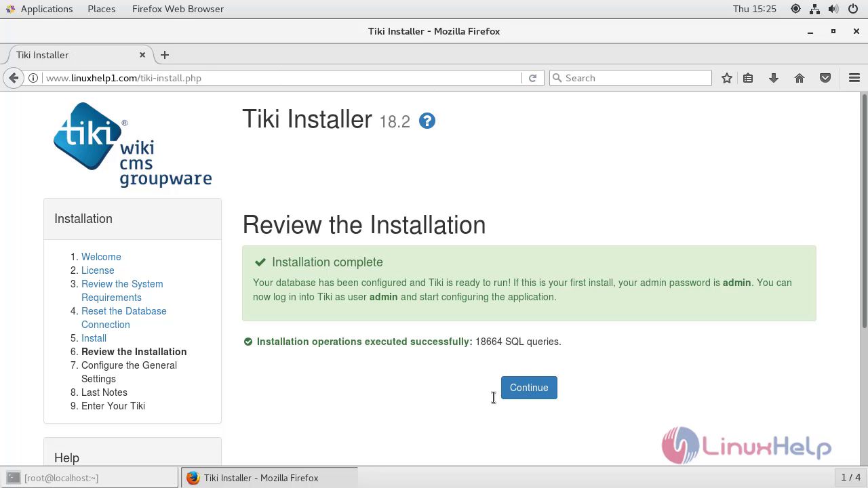
Task: Open a new tab with plus button
Action: tap(165, 55)
